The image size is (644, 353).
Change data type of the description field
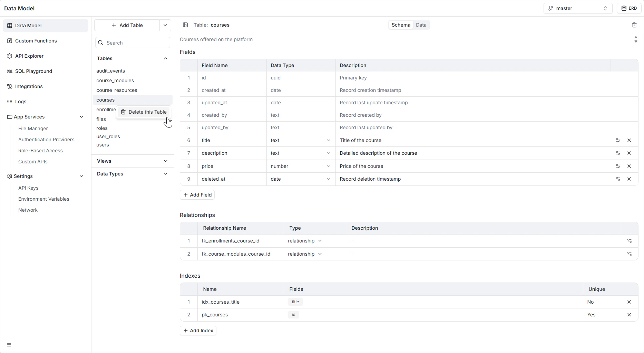click(301, 153)
